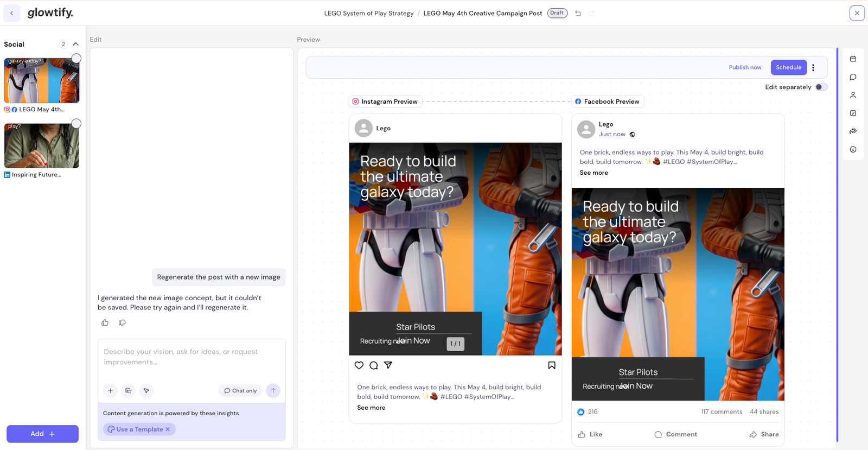Click the Instagram share paper-plane icon

(x=388, y=365)
